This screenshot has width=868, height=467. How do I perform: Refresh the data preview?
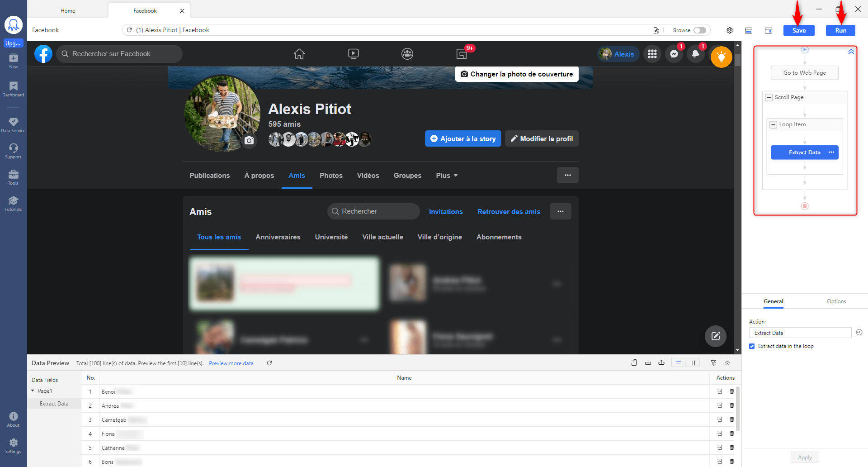(269, 363)
